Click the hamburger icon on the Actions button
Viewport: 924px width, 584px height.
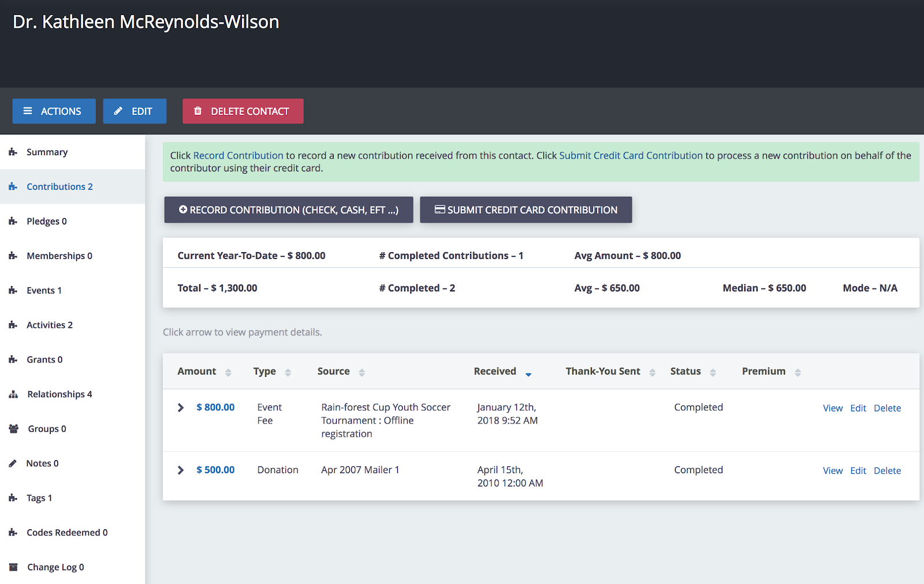tap(28, 111)
